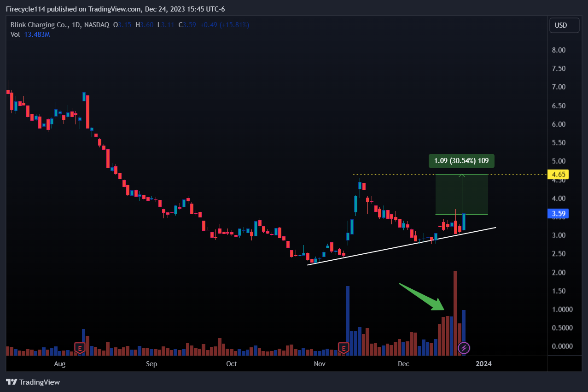588x392 pixels.
Task: Click the close value C3.59 in the legend
Action: (x=187, y=25)
